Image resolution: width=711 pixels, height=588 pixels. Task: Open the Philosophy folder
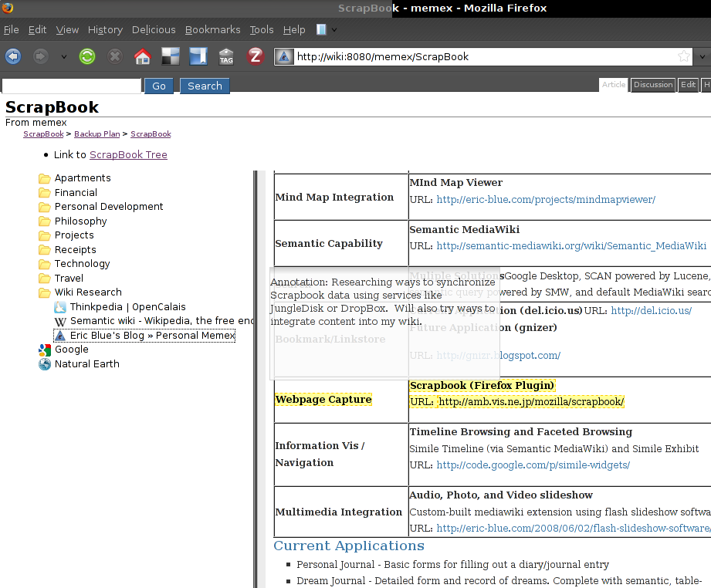[73, 221]
